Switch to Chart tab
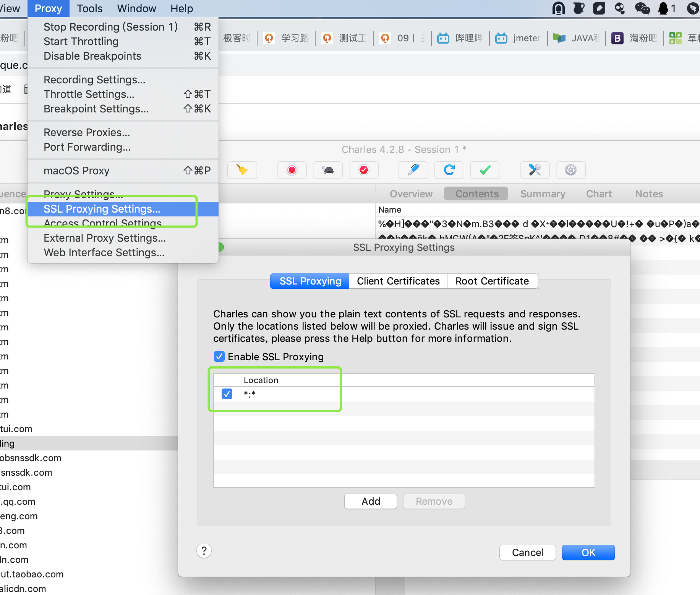700x595 pixels. [x=599, y=194]
